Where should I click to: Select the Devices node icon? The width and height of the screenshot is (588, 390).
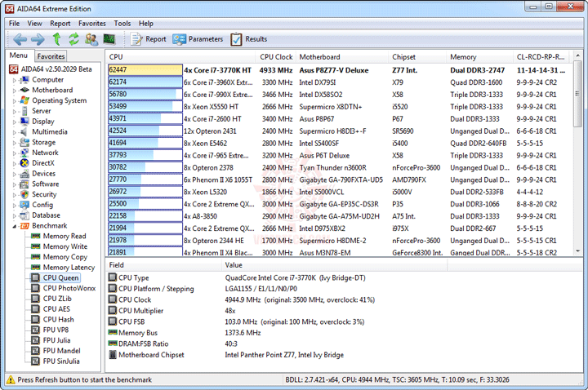tap(24, 174)
